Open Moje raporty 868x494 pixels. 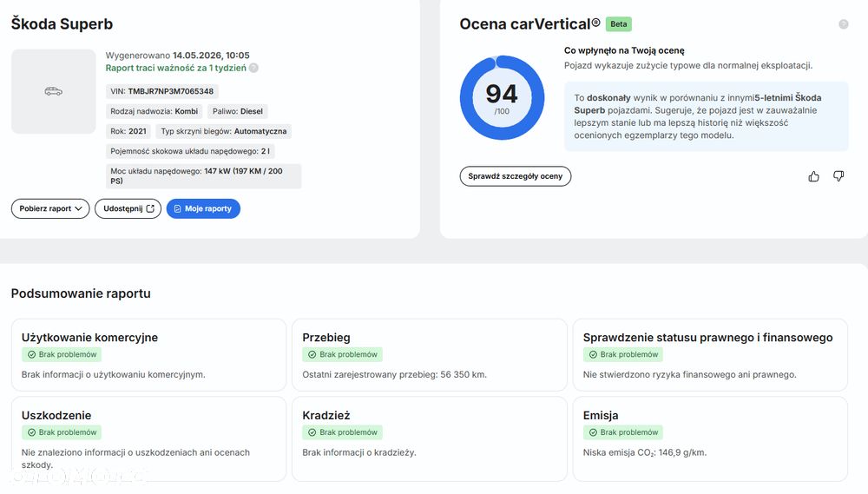point(203,208)
